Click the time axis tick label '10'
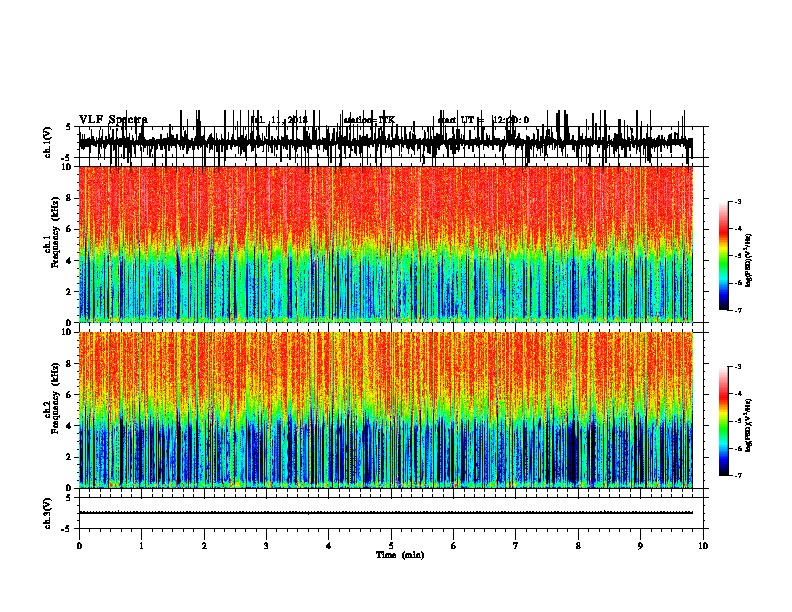This screenshot has width=792, height=612. click(703, 546)
